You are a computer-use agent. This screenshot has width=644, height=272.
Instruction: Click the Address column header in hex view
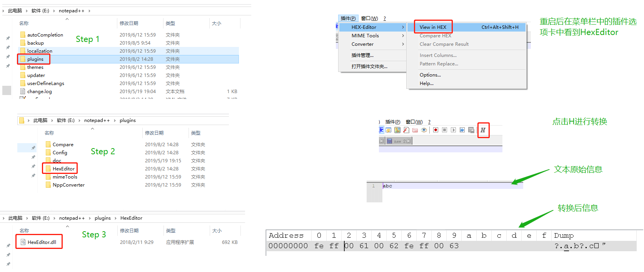[x=286, y=235]
